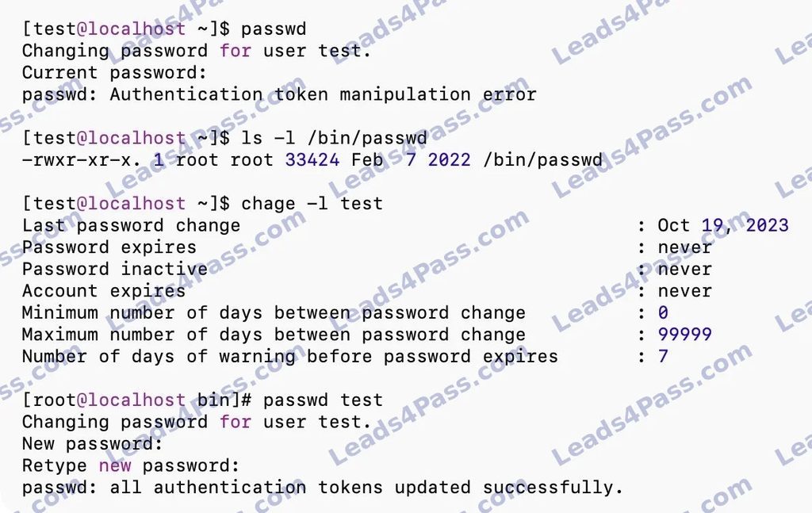Click the Retype new password: prompt
This screenshot has width=812, height=513.
pyautogui.click(x=131, y=466)
